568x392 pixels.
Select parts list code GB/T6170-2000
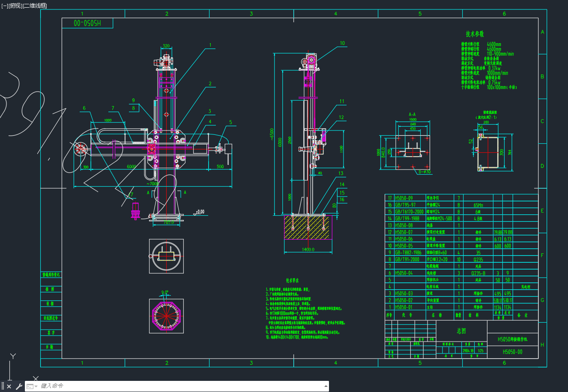[409, 212]
